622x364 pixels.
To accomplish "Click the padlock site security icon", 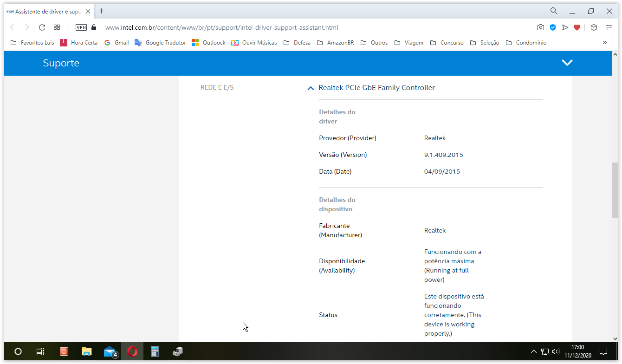I will [94, 27].
